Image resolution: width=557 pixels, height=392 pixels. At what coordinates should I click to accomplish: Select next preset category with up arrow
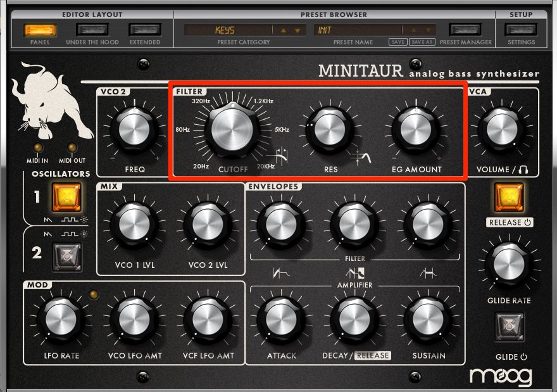(283, 30)
